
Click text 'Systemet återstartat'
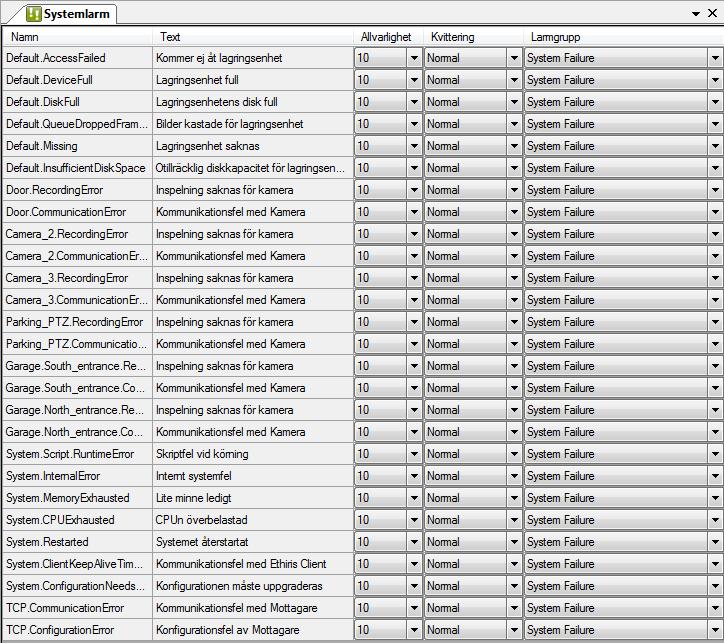(x=202, y=542)
